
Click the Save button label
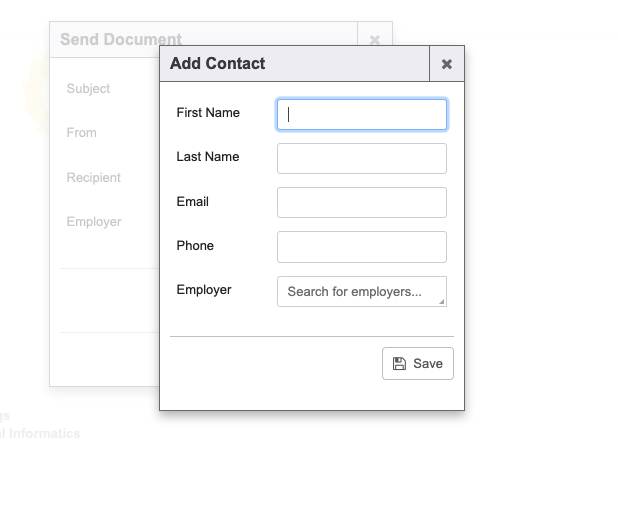tap(428, 363)
